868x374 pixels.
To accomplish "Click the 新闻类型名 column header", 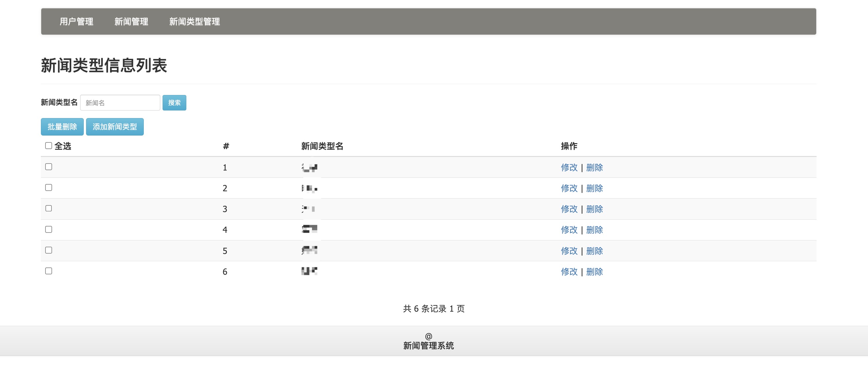I will click(x=322, y=146).
